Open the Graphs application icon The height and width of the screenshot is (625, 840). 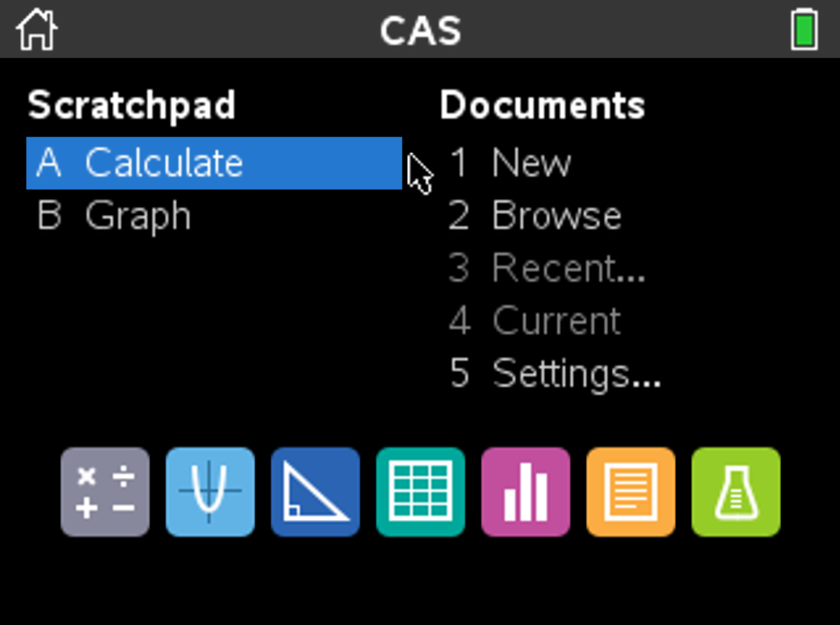pyautogui.click(x=210, y=492)
